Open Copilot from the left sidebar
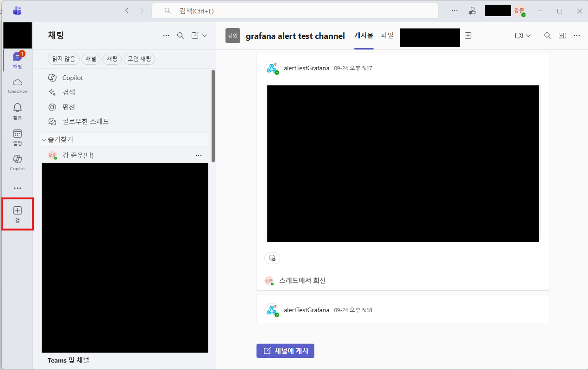 [17, 162]
